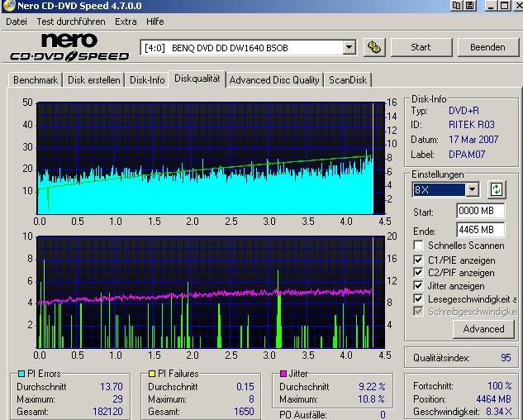Click Position value 4464 MB
Image resolution: width=523 pixels, height=420 pixels.
(x=493, y=399)
